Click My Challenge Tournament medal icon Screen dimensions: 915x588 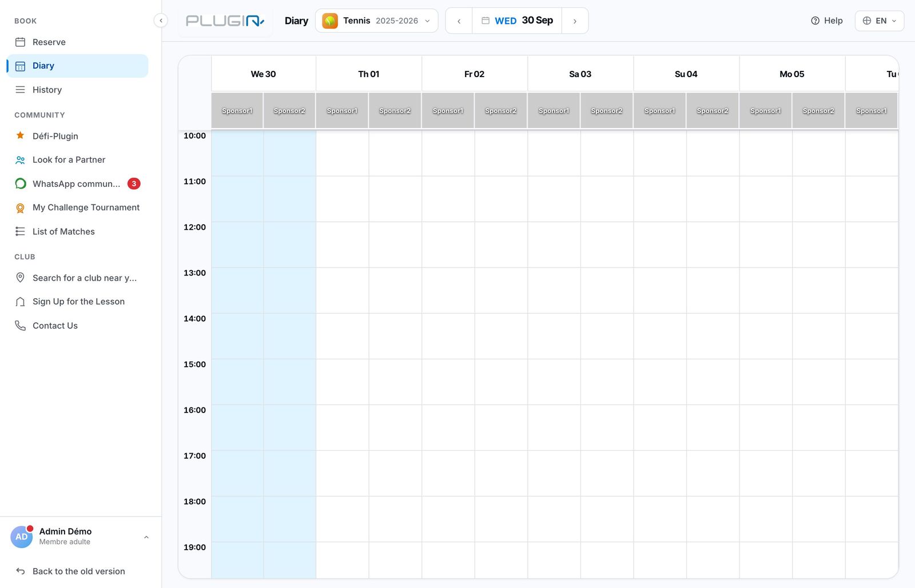pyautogui.click(x=20, y=208)
